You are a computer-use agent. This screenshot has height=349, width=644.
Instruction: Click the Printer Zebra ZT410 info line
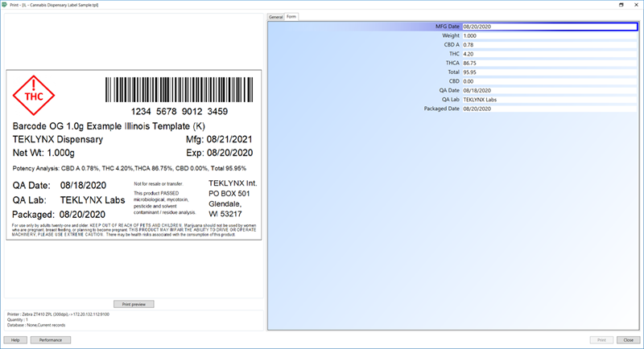58,314
